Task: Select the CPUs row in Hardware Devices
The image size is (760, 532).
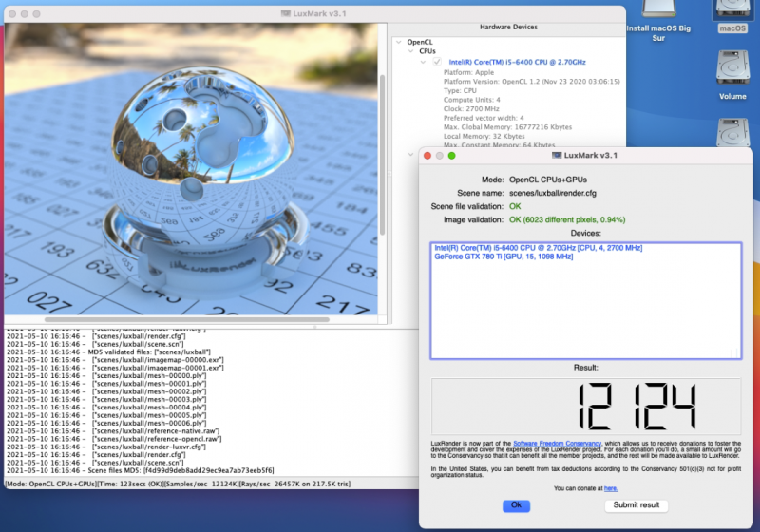Action: click(427, 51)
